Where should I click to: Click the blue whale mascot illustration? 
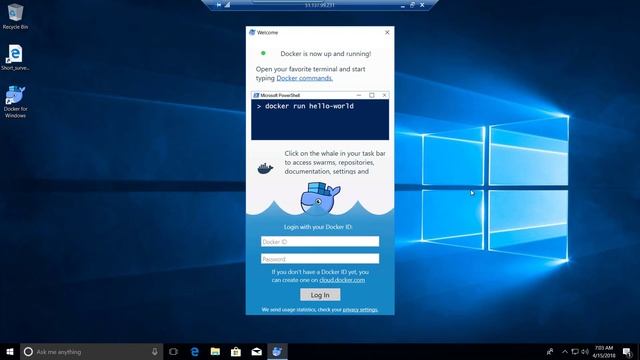pos(320,199)
